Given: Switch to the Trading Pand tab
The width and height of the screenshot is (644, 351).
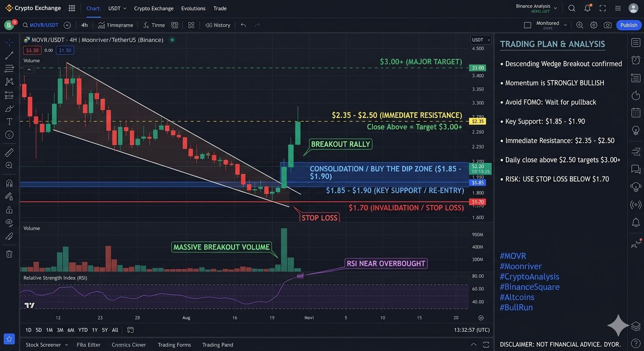Looking at the screenshot, I should [x=218, y=345].
